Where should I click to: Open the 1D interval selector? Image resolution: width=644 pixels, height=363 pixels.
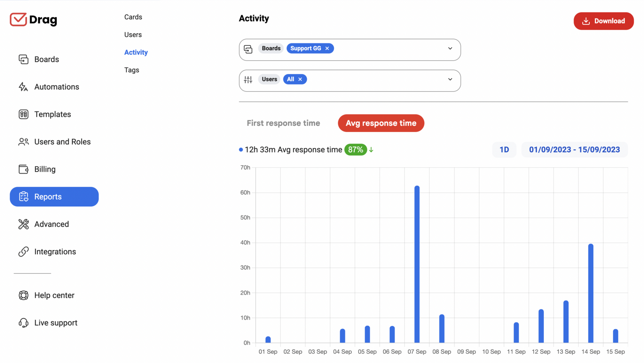(504, 150)
